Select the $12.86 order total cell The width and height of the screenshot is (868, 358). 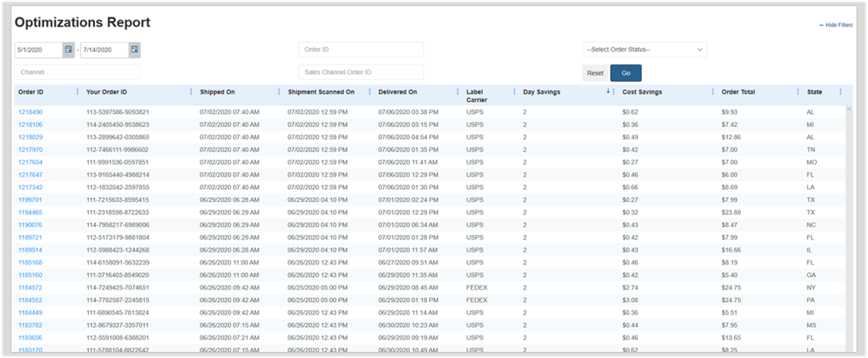tap(731, 137)
